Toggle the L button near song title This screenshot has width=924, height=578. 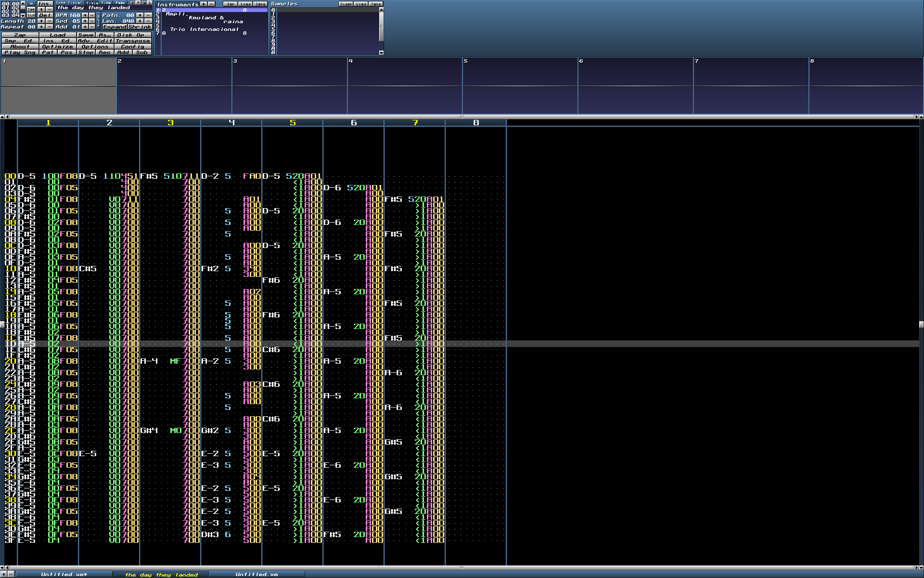(x=150, y=3)
